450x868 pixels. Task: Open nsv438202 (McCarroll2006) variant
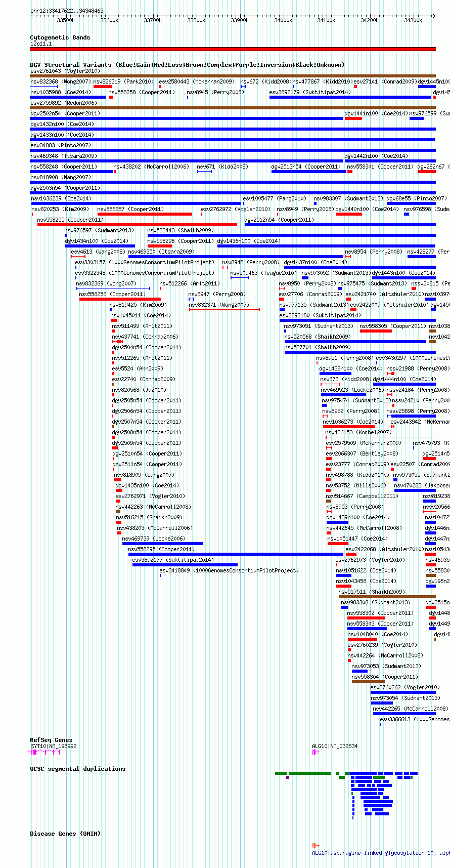point(151,167)
